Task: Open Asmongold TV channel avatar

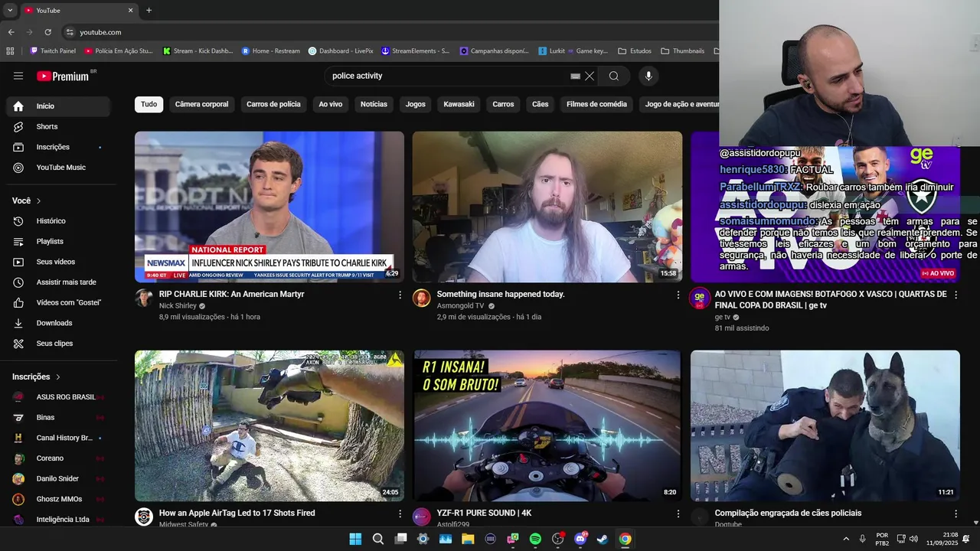Action: coord(422,298)
